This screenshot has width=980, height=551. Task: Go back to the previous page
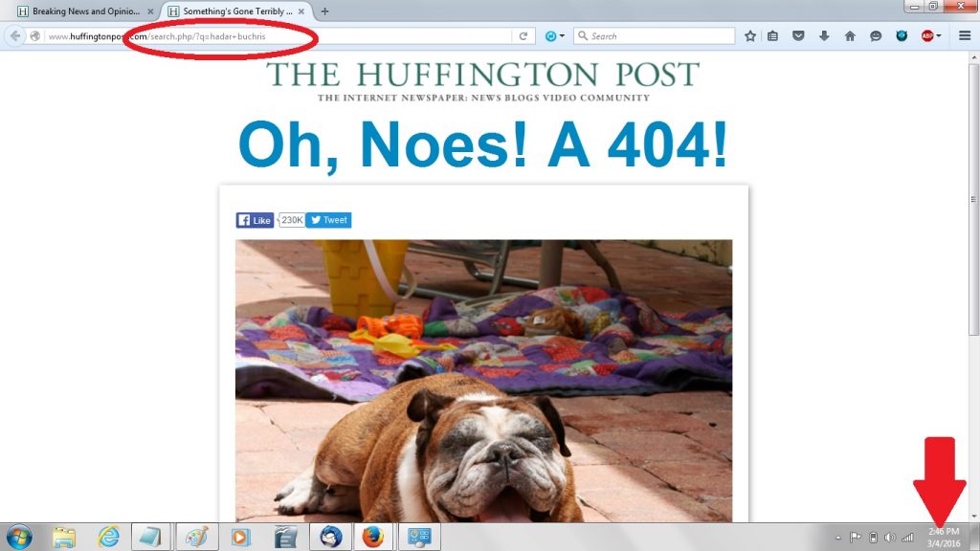(15, 36)
